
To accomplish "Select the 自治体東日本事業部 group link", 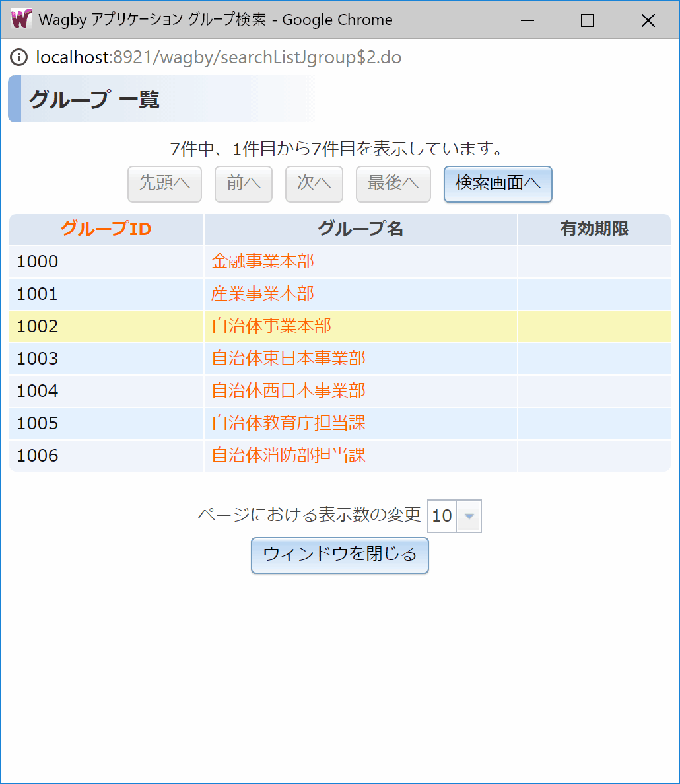I will 289,359.
